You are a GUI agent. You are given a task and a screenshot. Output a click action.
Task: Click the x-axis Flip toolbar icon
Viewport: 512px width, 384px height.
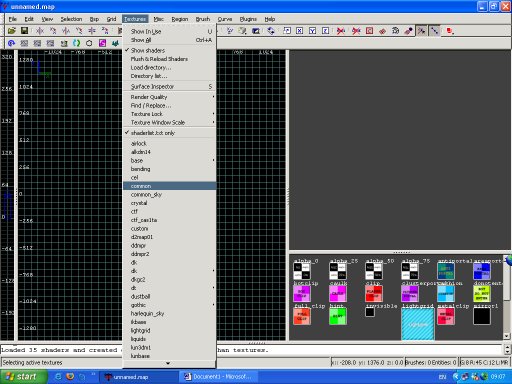(x=40, y=31)
